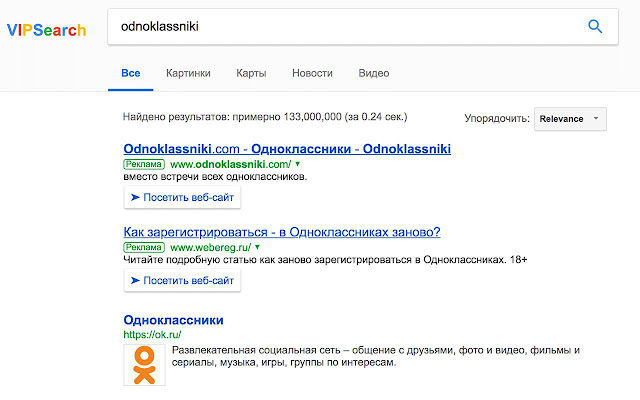This screenshot has height=400, width=640.
Task: Open the Новости tab
Action: click(312, 73)
